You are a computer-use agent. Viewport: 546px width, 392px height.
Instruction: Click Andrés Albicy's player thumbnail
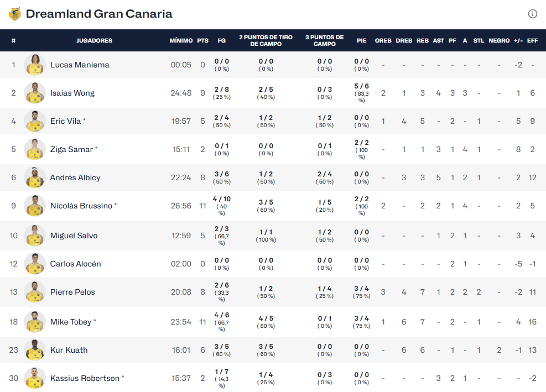point(35,177)
